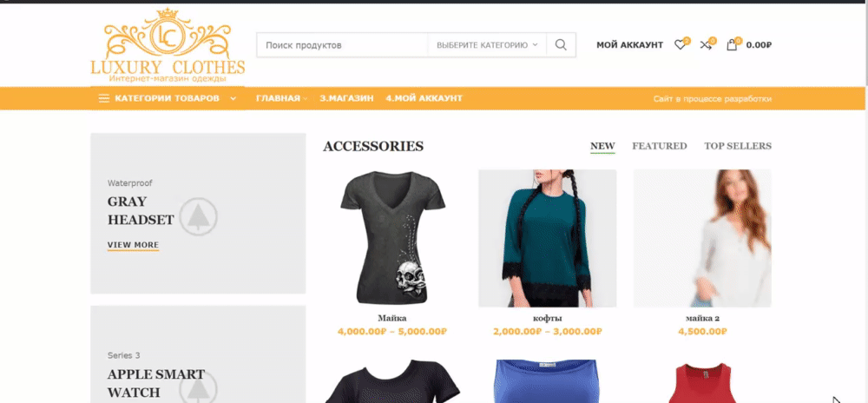Switch to the Featured tab
This screenshot has height=403, width=868.
(660, 146)
